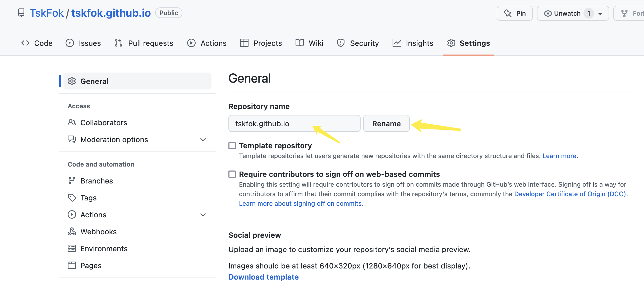The width and height of the screenshot is (644, 287).
Task: Click the Fork icon at top right
Action: click(624, 14)
